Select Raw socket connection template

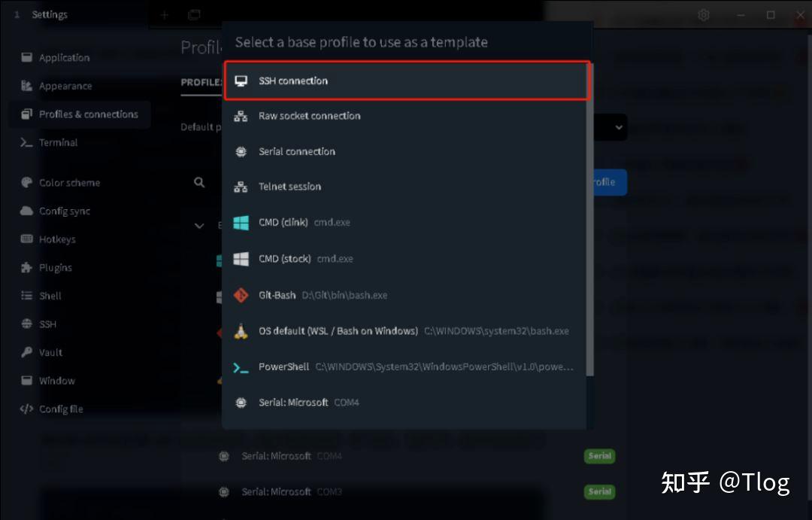pyautogui.click(x=405, y=116)
